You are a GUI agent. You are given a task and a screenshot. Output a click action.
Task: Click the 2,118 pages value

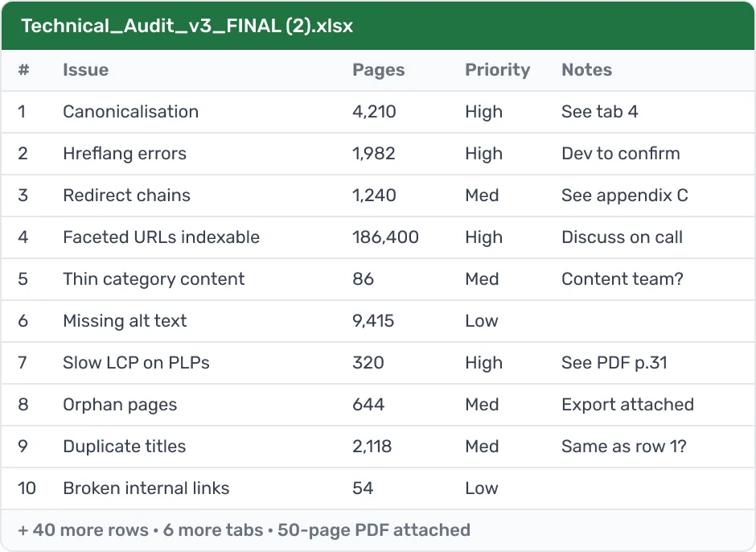[x=372, y=447]
